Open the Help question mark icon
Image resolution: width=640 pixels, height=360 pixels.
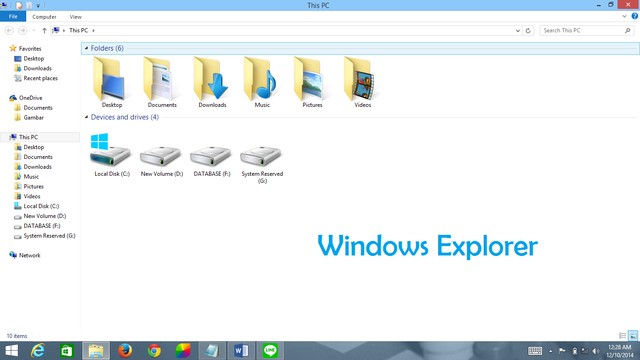[x=635, y=16]
